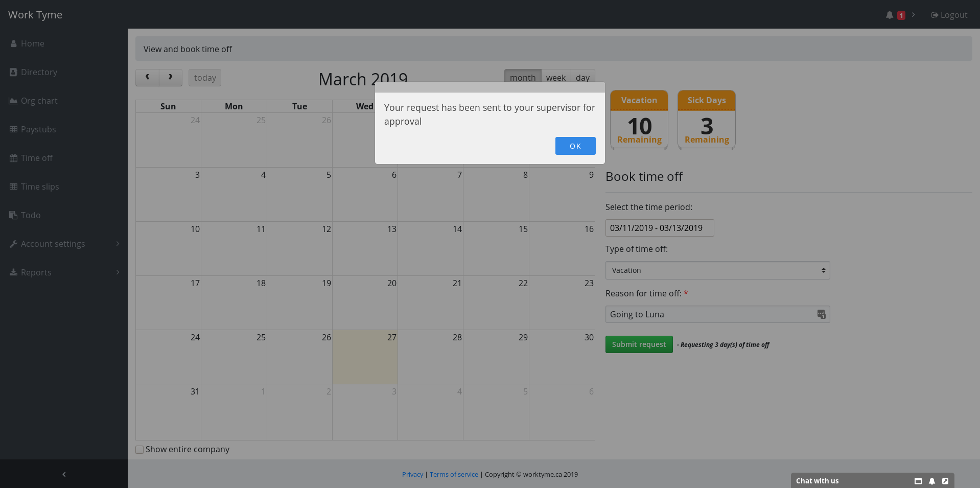Select the Paystubs icon in sidebar

pos(13,129)
